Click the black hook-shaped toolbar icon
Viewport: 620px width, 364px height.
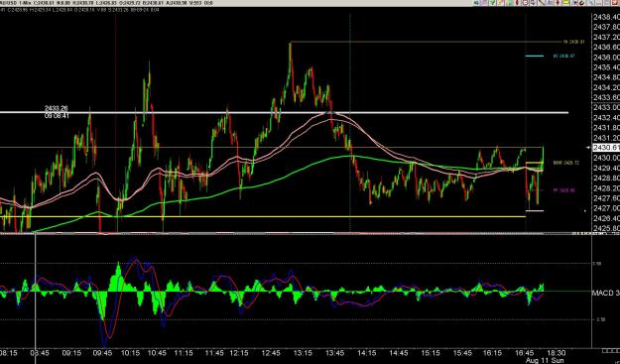pyautogui.click(x=581, y=2)
